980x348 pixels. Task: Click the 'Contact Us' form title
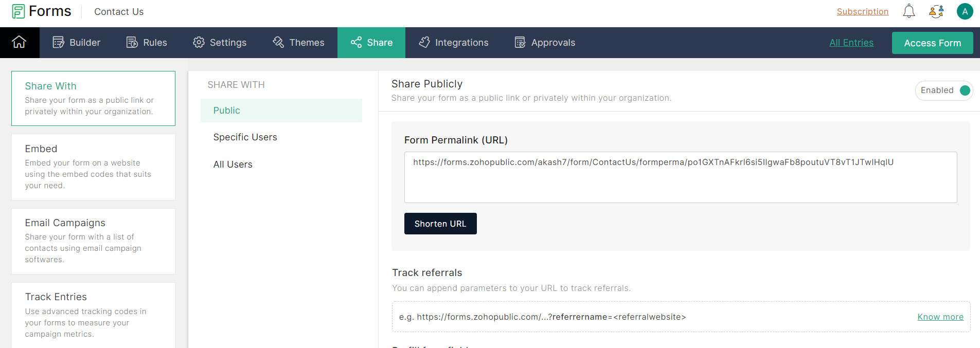[x=119, y=11]
